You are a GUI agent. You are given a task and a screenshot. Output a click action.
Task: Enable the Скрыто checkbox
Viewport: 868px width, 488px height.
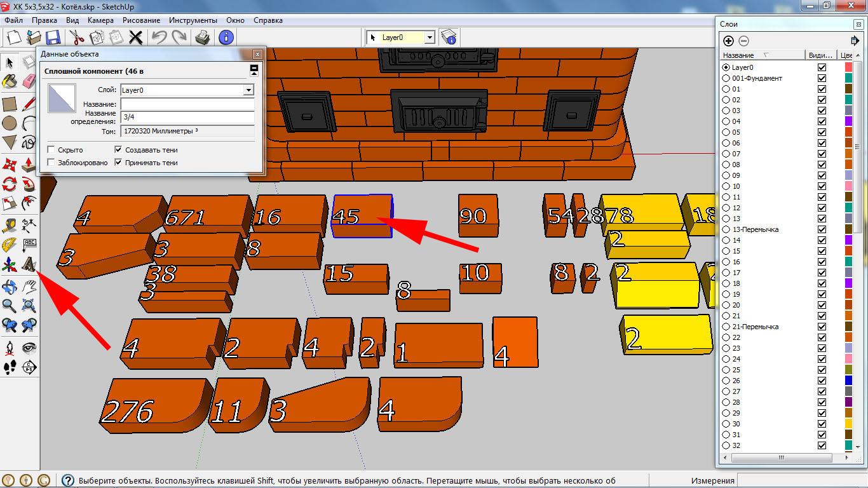(x=51, y=150)
